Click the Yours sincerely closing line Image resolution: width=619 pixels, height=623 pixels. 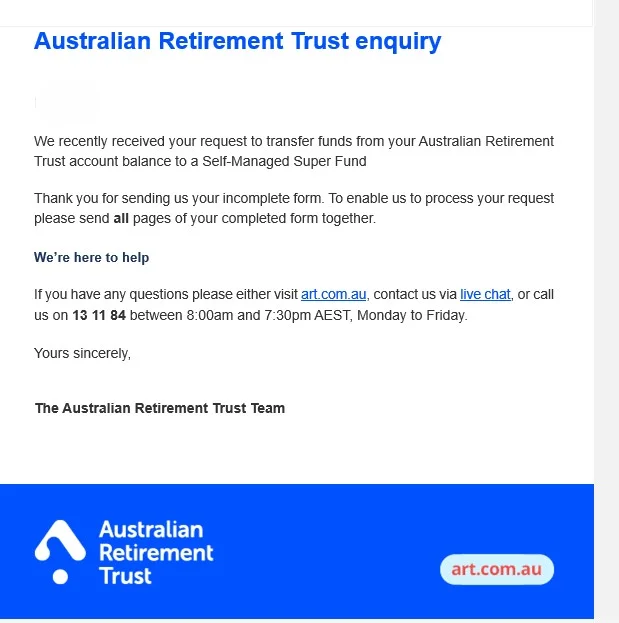coord(82,353)
